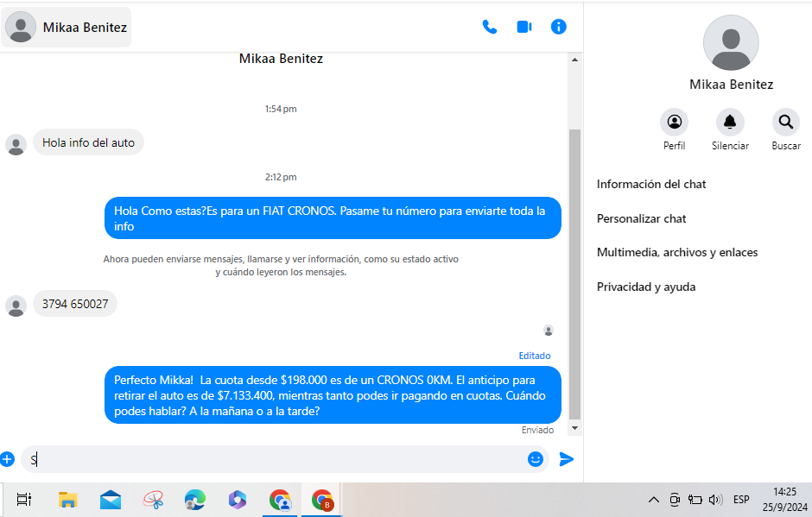812x517 pixels.
Task: Select the '3794 650027' message bubble
Action: (75, 304)
